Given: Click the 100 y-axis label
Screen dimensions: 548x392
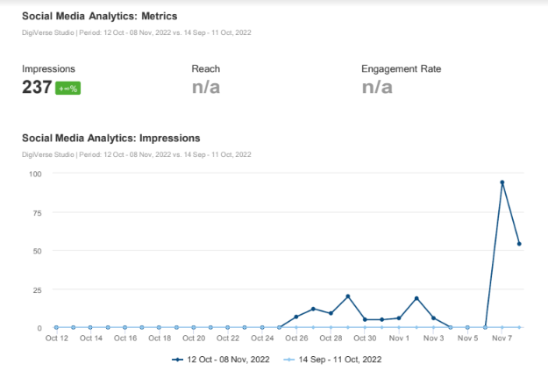Looking at the screenshot, I should point(33,174).
